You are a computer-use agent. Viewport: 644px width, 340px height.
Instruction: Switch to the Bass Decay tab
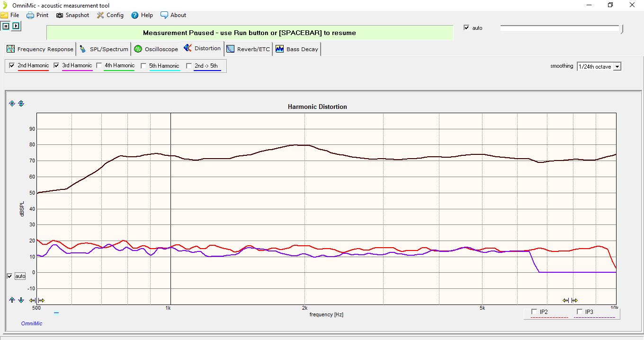click(297, 49)
